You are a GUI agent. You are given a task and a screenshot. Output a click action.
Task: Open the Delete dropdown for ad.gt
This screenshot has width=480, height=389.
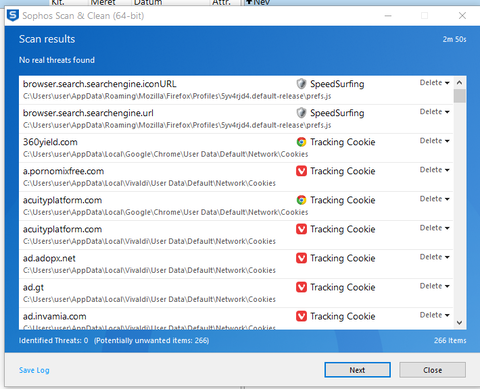click(x=435, y=286)
